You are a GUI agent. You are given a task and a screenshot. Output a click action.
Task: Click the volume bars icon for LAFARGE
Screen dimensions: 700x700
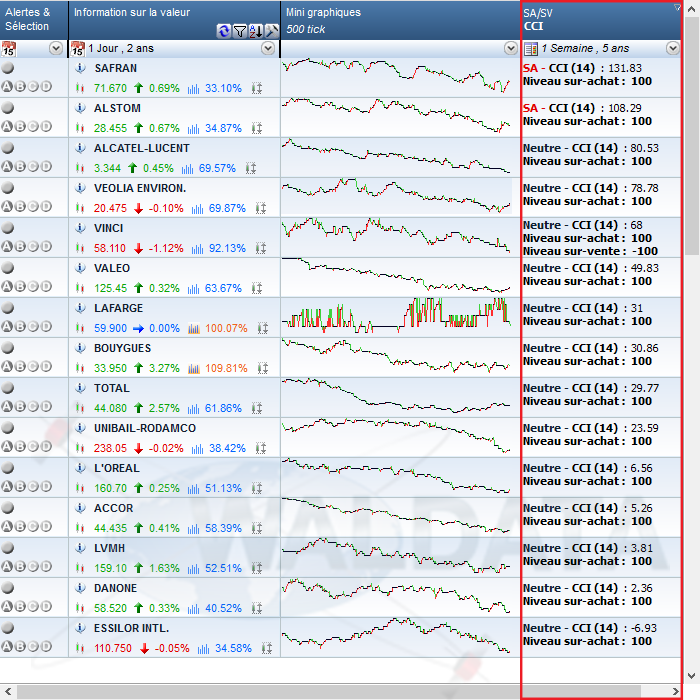click(194, 329)
